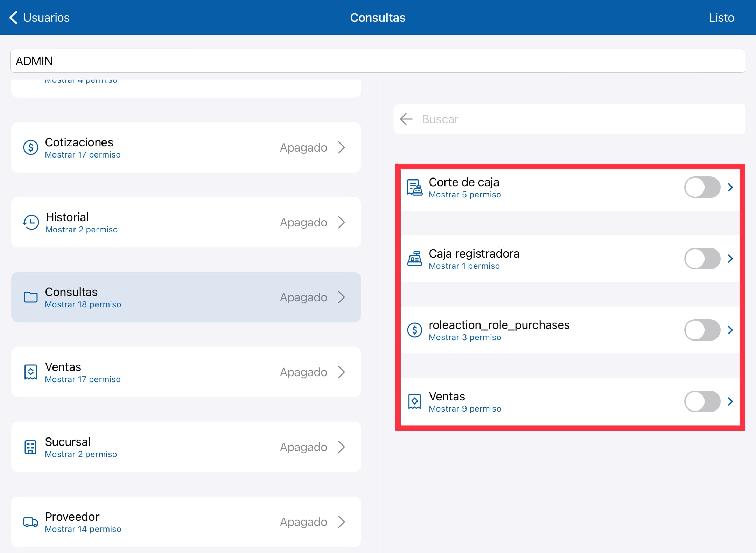Tap the roleaction_role_purchases dollar icon
This screenshot has width=756, height=553.
(415, 330)
